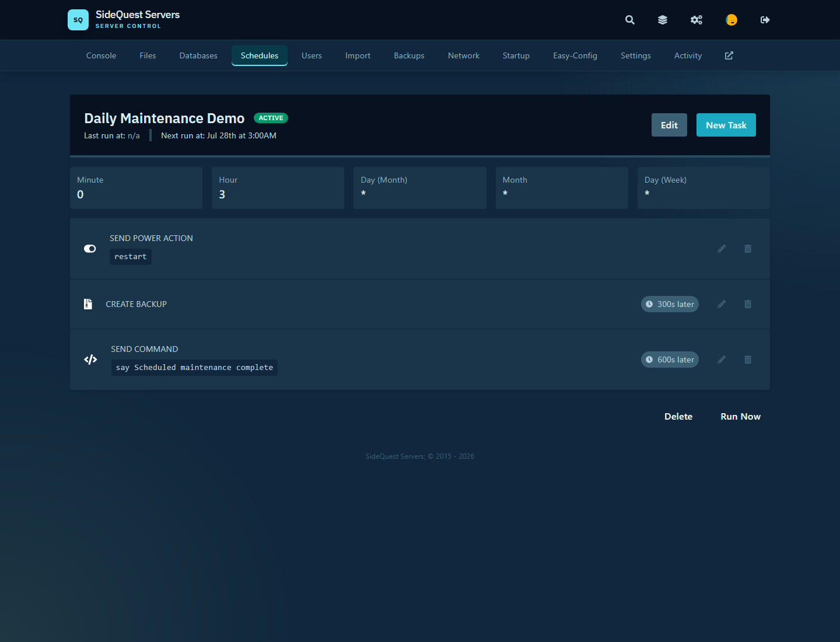Open the Easy-Config tab

tap(575, 55)
